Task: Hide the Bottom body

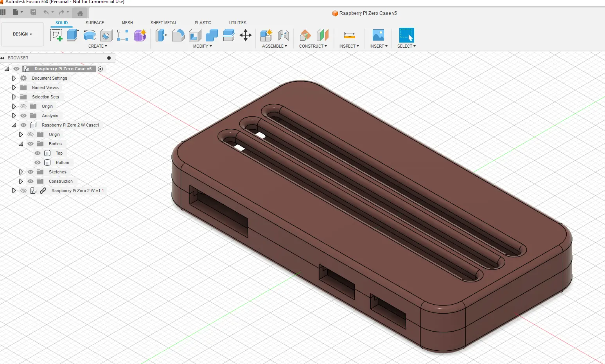Action: (38, 162)
